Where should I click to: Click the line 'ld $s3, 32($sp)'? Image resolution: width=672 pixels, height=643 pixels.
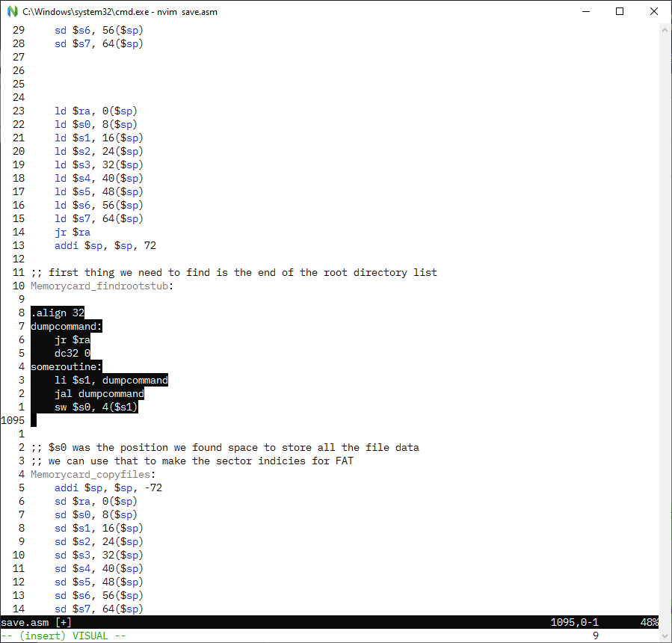pyautogui.click(x=99, y=164)
